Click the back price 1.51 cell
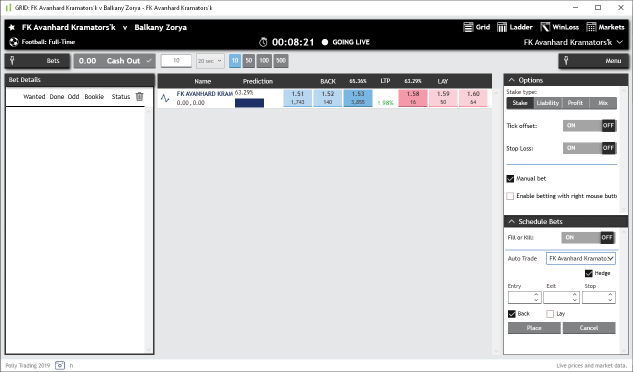 click(298, 98)
